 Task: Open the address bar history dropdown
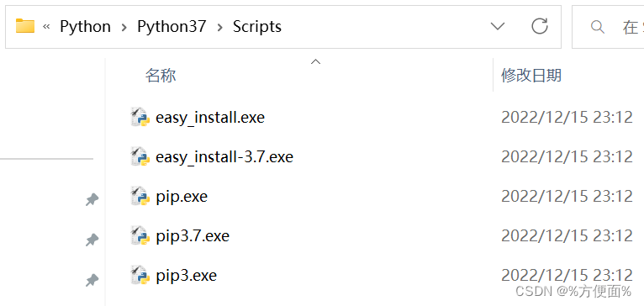(x=498, y=27)
